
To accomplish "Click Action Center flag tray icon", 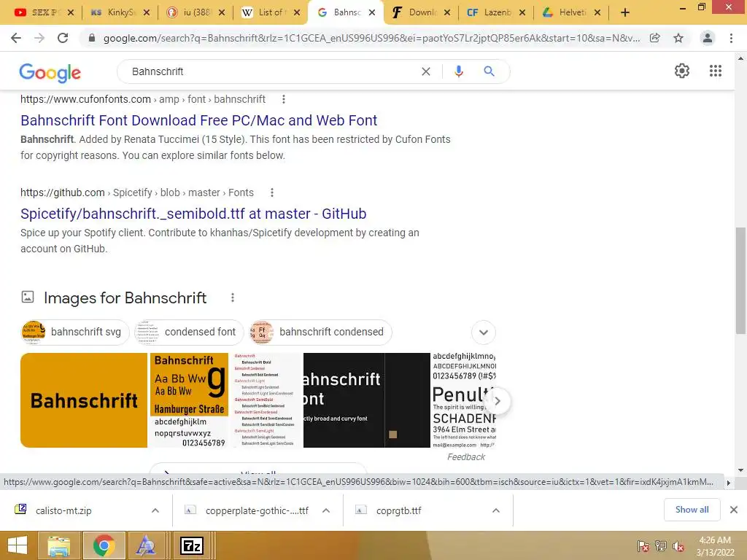I will (643, 546).
